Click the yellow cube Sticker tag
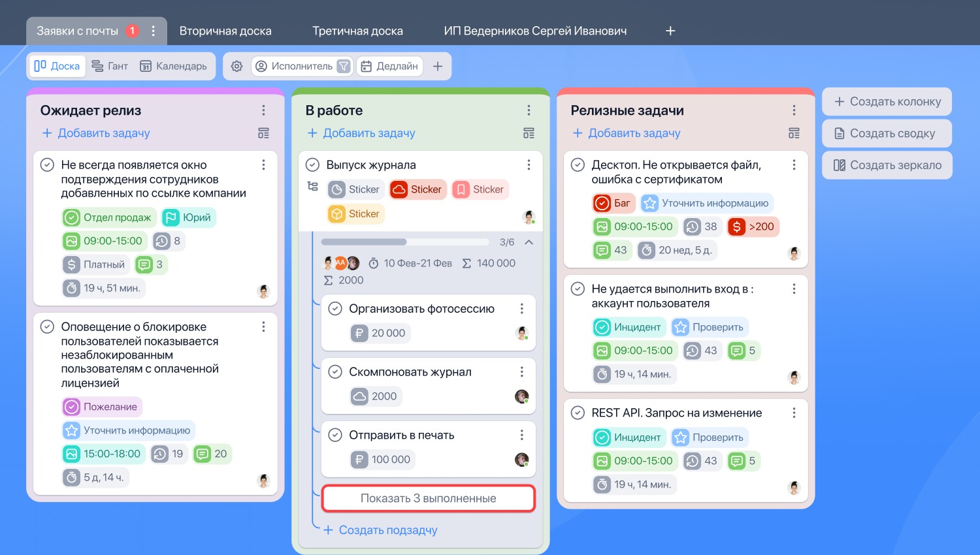This screenshot has width=980, height=555. [356, 214]
